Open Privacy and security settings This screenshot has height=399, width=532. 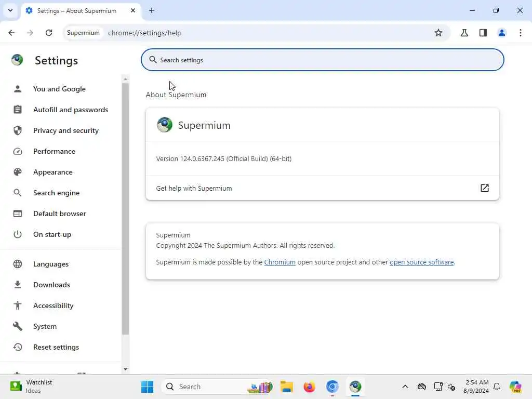[66, 130]
